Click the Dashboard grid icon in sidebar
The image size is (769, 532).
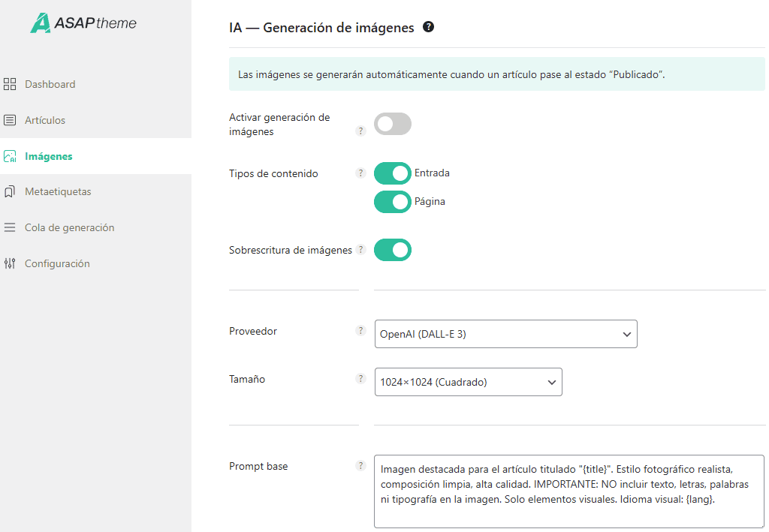10,84
